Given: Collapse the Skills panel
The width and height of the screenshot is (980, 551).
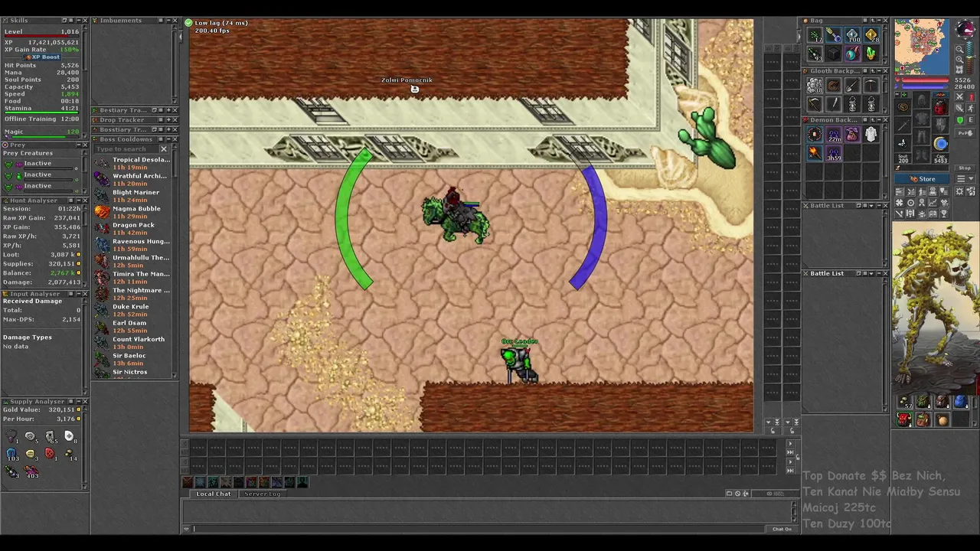Looking at the screenshot, I should click(x=78, y=21).
